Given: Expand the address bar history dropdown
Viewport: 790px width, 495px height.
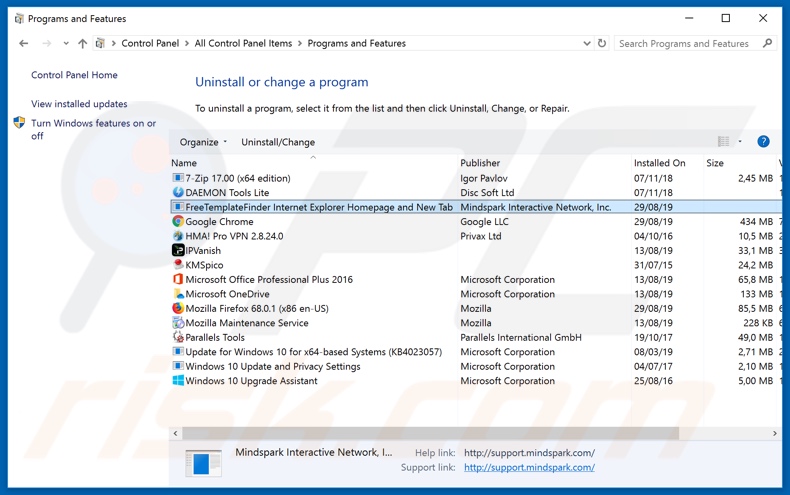Looking at the screenshot, I should point(586,43).
